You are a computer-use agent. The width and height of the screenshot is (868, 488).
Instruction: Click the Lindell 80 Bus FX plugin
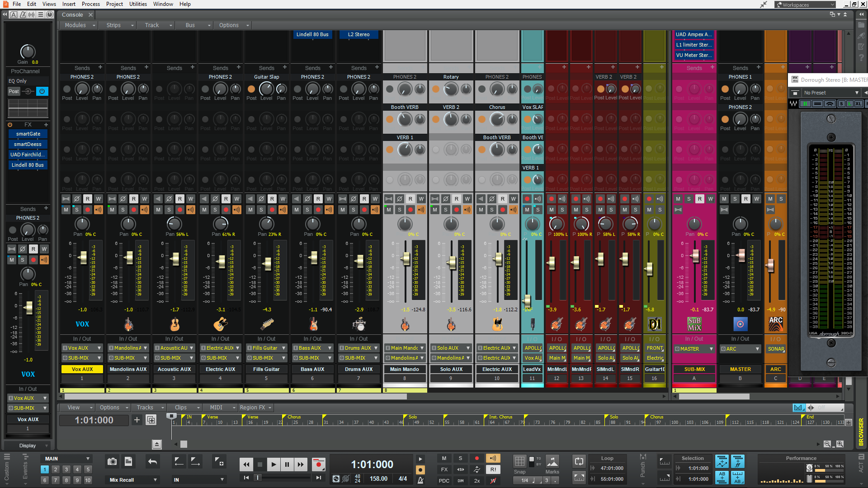pos(28,165)
